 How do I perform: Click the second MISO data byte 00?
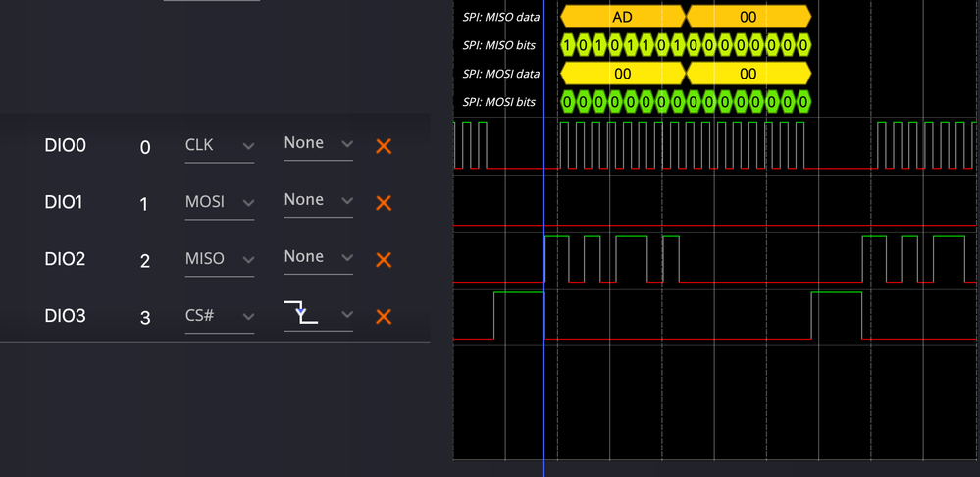pos(748,17)
